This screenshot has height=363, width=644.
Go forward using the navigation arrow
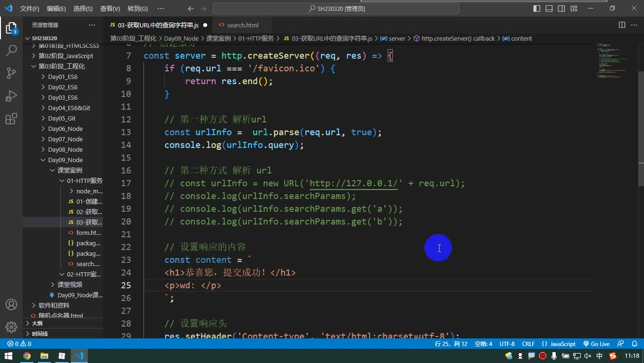203,9
